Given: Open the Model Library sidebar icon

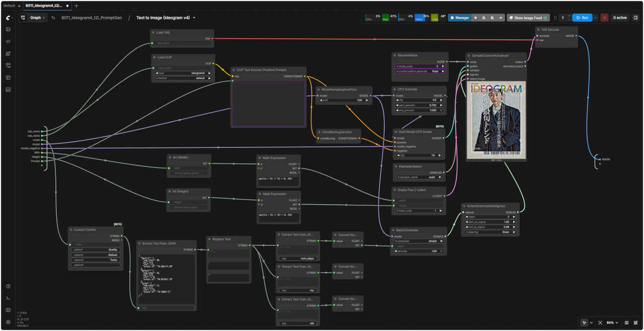Looking at the screenshot, I should coord(8,53).
